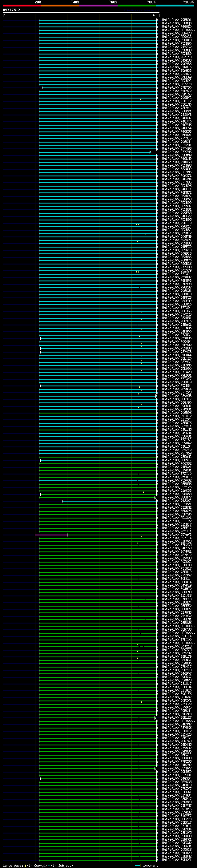Click the green alignment bar of B0MGV1
The height and width of the screenshot is (868, 197).
coord(98,860)
